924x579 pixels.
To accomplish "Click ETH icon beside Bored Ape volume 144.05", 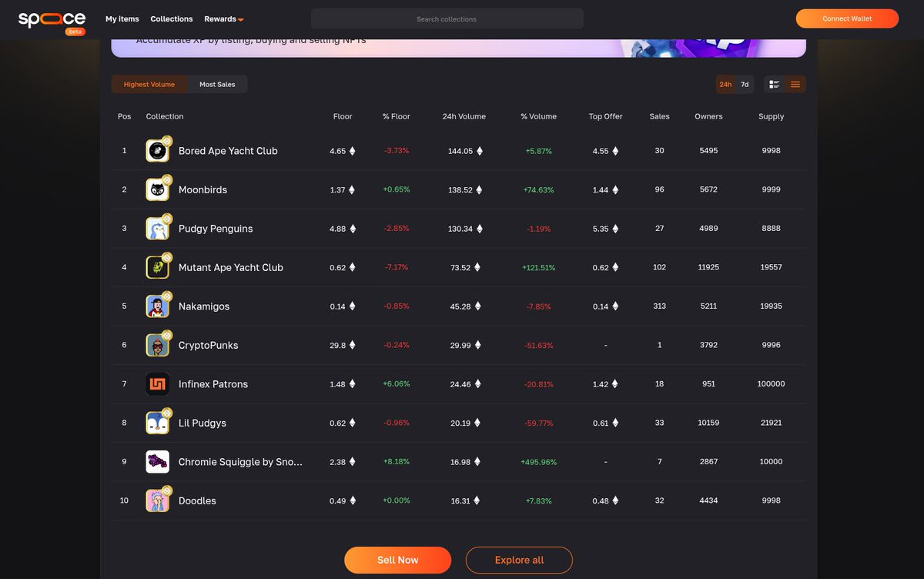I will point(479,151).
